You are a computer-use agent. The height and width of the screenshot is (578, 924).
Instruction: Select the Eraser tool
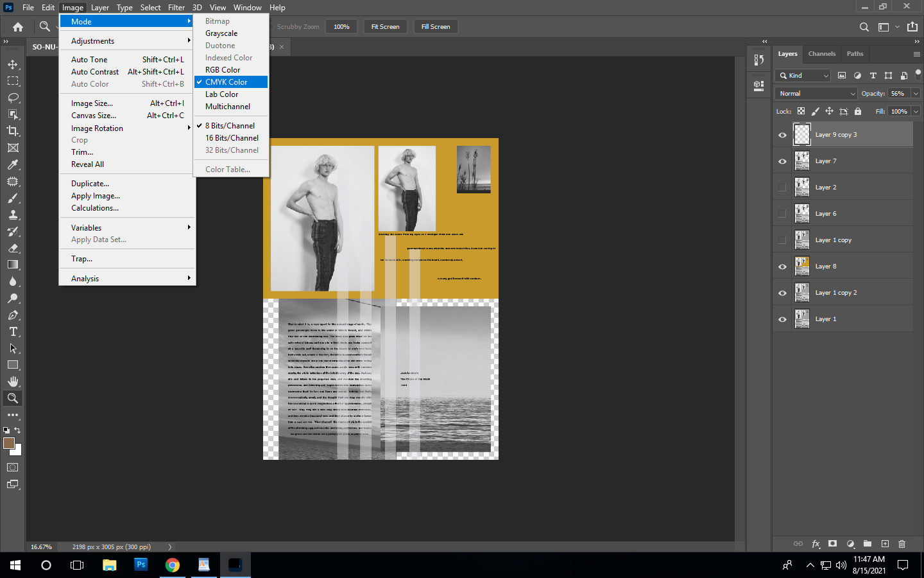click(13, 248)
